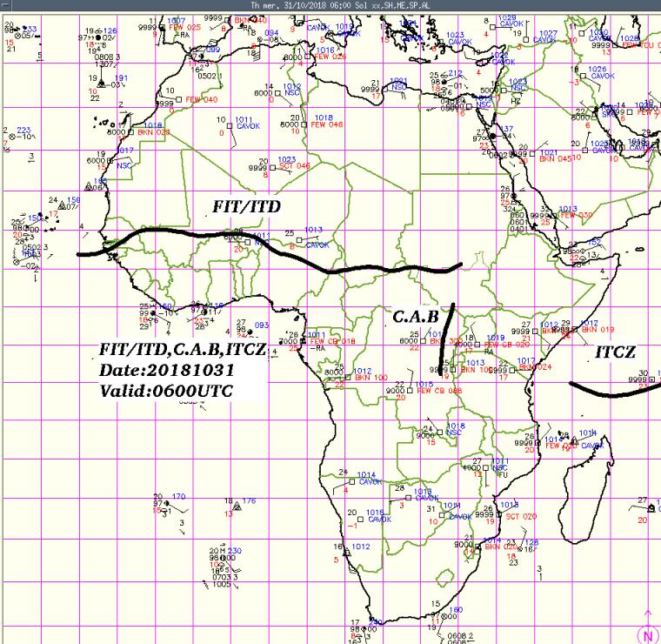
Task: Click the red FEW CB 088 report
Action: click(x=439, y=392)
